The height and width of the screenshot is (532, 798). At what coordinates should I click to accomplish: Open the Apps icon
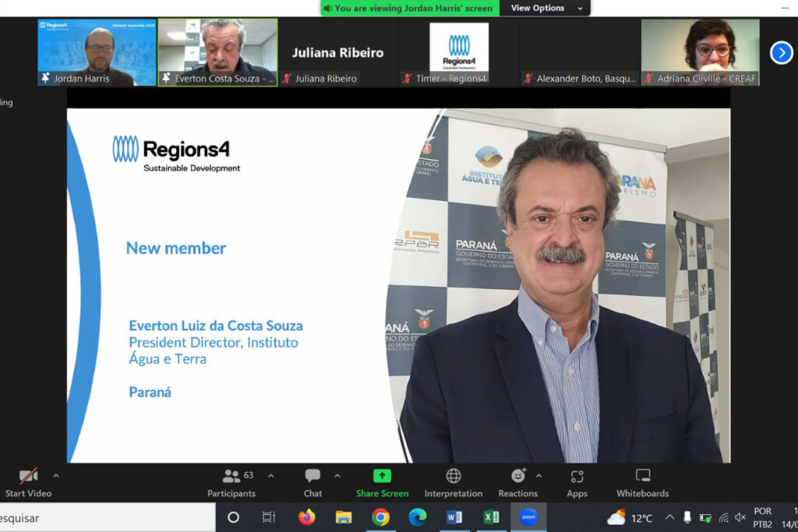577,476
